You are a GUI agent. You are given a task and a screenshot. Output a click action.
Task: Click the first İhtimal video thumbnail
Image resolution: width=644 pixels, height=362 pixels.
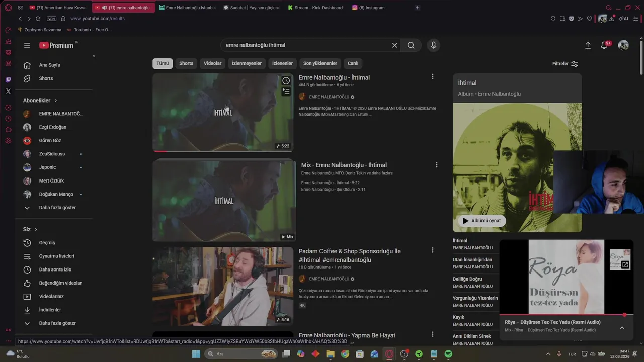point(223,113)
